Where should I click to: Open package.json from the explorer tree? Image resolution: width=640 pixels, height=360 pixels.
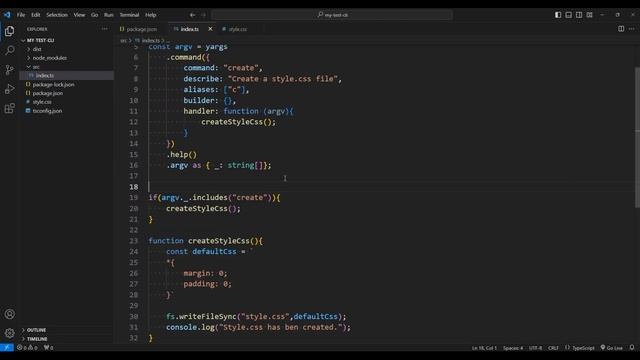(x=47, y=93)
